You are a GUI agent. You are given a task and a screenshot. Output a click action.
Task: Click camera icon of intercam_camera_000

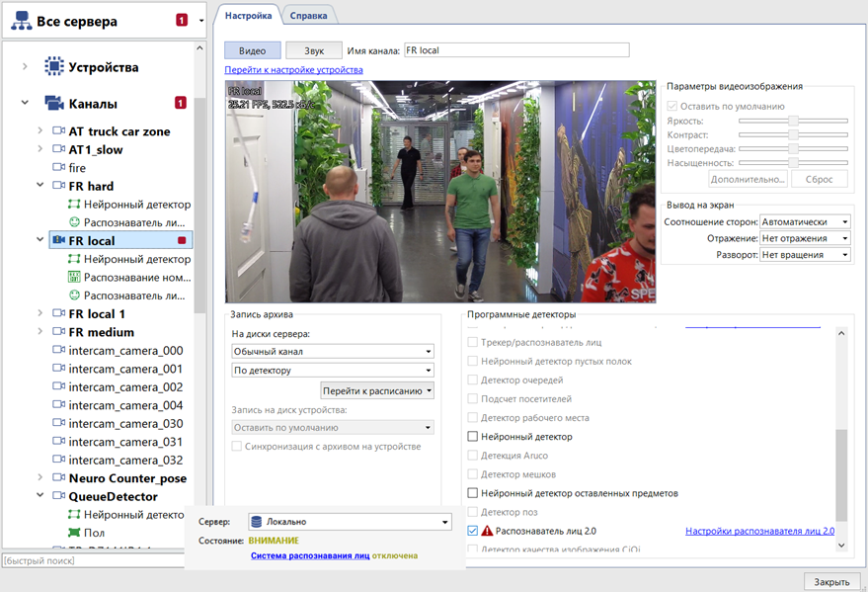tap(58, 350)
